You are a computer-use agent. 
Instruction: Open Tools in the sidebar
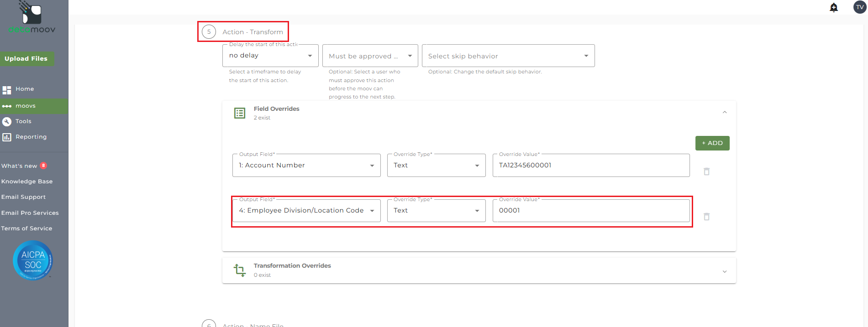point(23,121)
